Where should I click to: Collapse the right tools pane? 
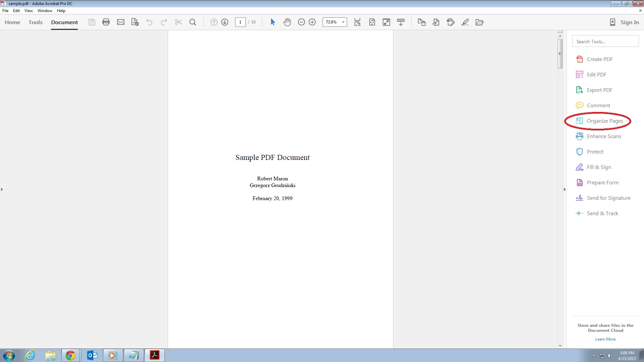coord(565,189)
